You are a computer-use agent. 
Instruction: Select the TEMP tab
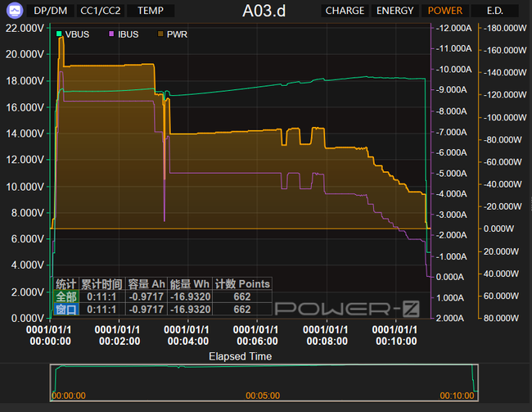pyautogui.click(x=151, y=11)
